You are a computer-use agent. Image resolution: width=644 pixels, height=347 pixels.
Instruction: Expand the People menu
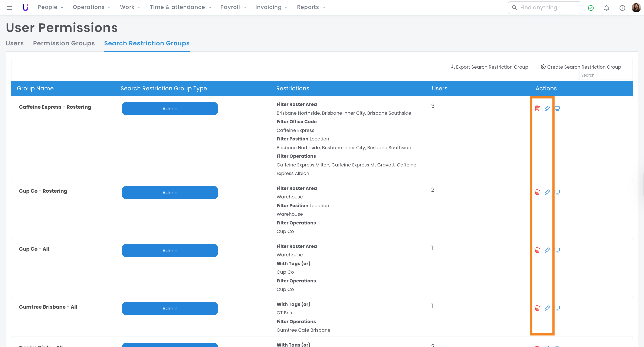click(x=50, y=7)
